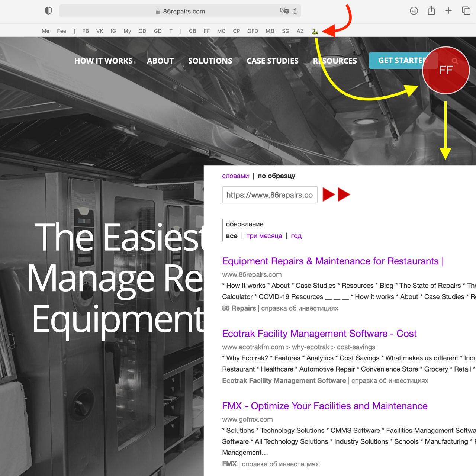The height and width of the screenshot is (476, 476).
Task: Click the URL input field in search panel
Action: click(x=270, y=195)
